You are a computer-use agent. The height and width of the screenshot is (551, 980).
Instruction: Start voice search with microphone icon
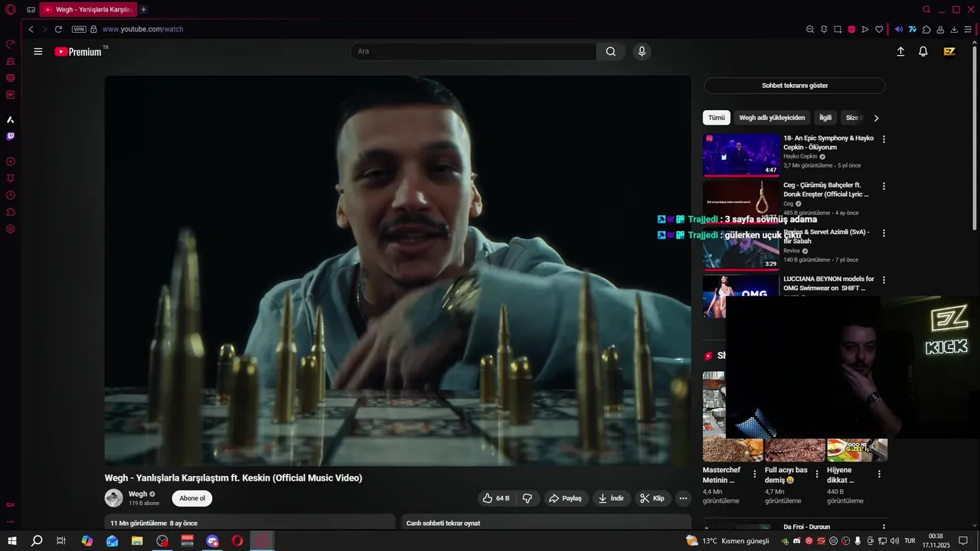(x=642, y=51)
